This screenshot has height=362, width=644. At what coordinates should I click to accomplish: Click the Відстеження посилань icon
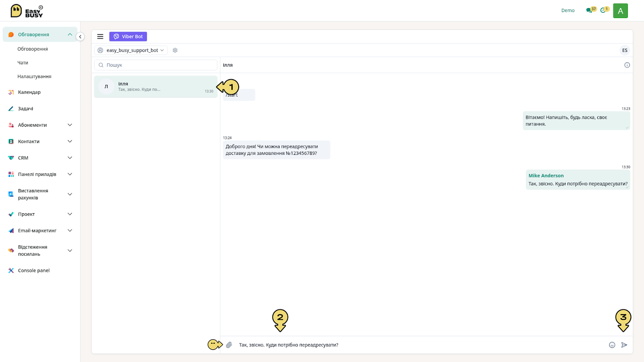click(11, 251)
